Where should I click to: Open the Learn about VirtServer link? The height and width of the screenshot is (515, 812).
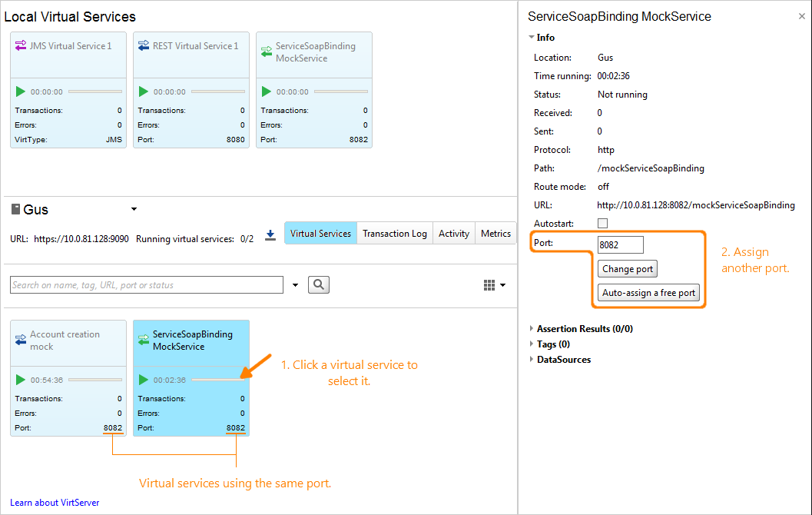coord(54,502)
